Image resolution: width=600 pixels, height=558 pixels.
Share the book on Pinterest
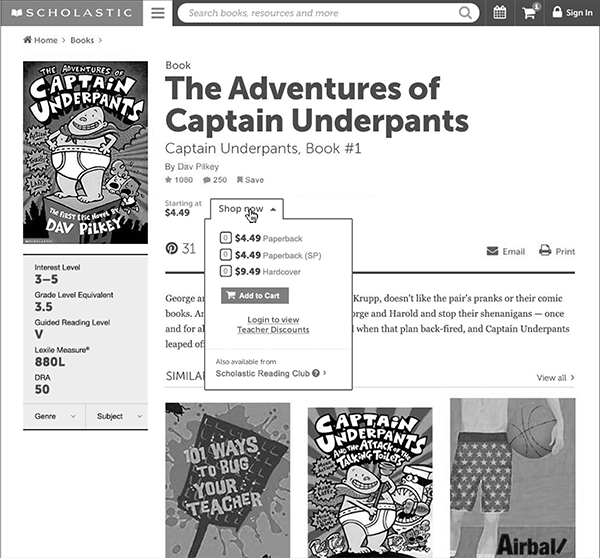172,248
